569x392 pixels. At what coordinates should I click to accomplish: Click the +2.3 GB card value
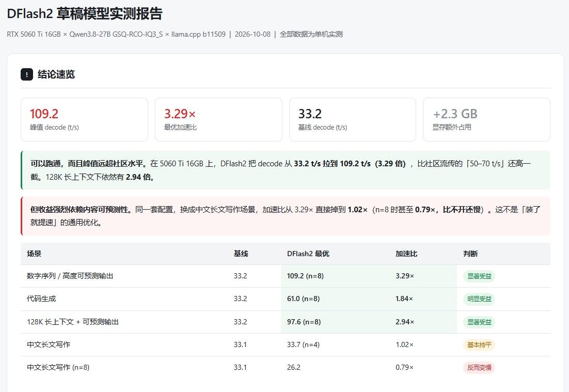(455, 114)
